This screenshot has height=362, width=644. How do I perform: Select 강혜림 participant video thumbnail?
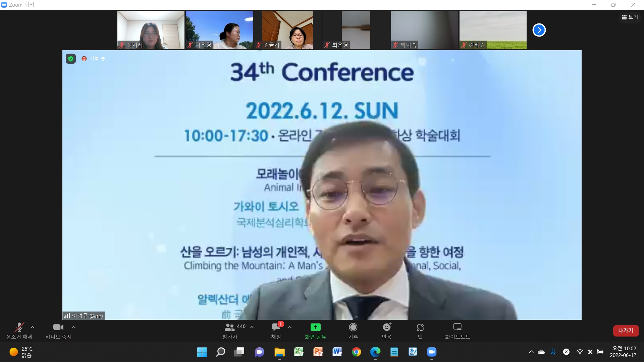coord(493,30)
